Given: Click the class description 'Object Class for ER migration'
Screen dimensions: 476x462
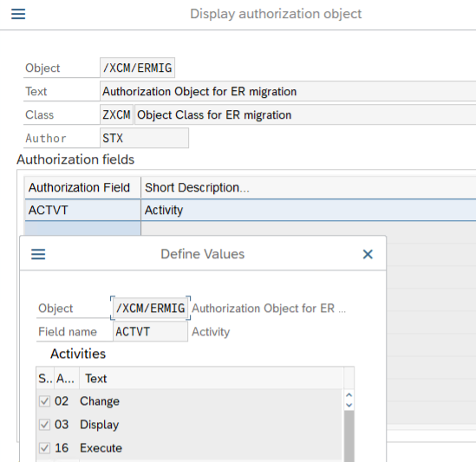Looking at the screenshot, I should pyautogui.click(x=305, y=114).
